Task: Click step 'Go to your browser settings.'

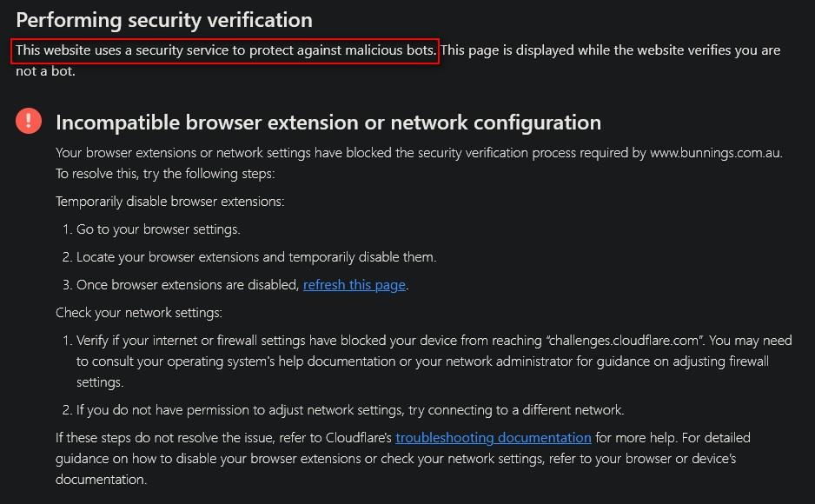Action: 158,229
